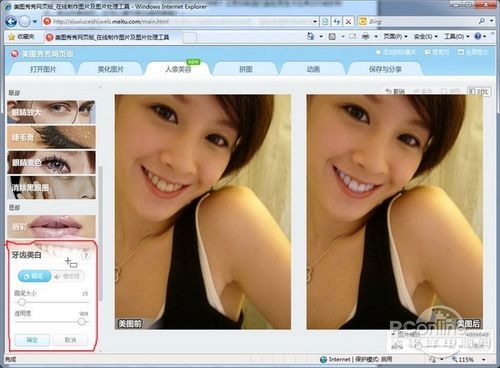Click the blue Help question mark icon
The image size is (500, 368).
coord(478,36)
